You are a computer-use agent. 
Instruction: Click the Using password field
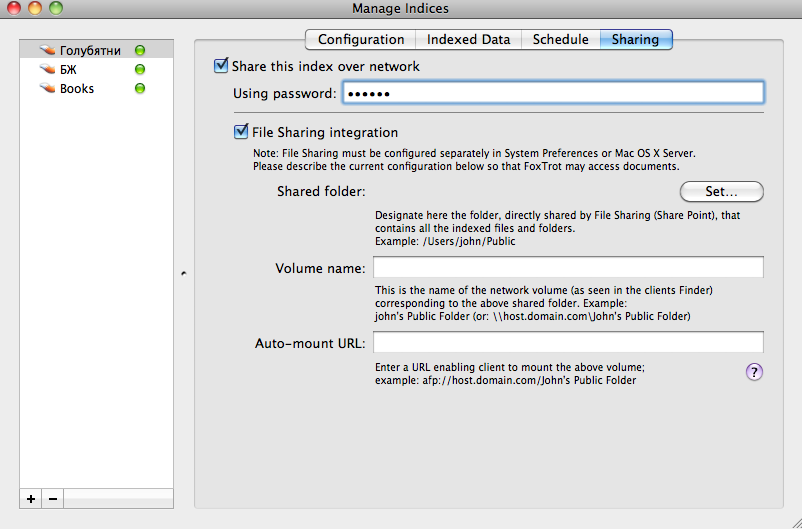553,93
